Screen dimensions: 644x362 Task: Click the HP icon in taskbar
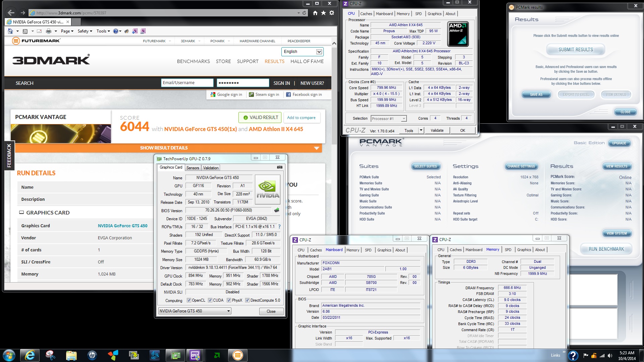click(x=92, y=355)
